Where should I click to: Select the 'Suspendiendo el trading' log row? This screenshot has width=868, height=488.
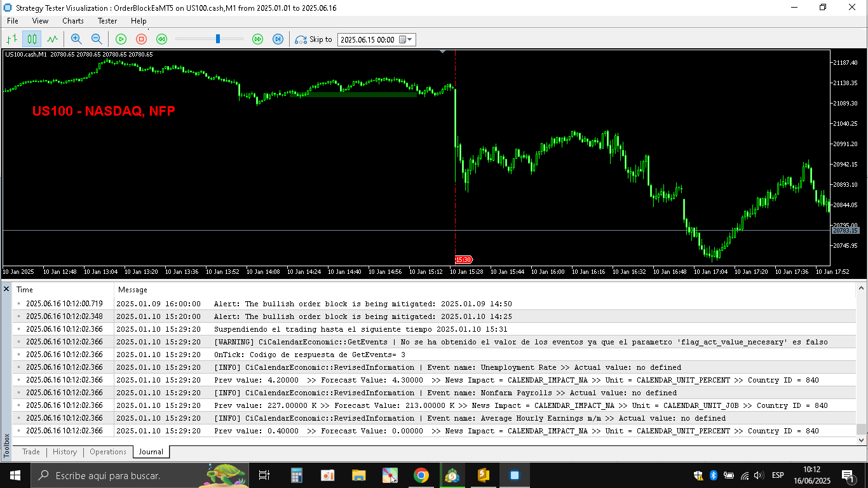(x=434, y=329)
